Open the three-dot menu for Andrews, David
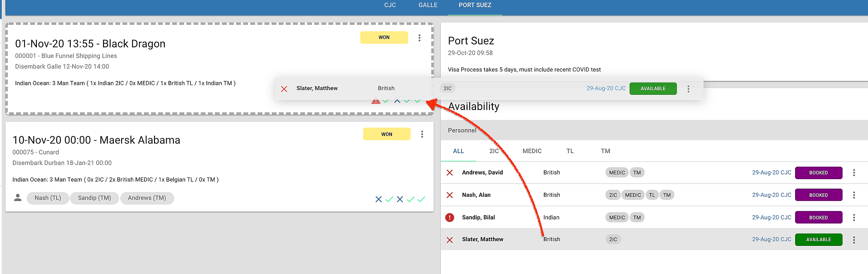The width and height of the screenshot is (868, 274). tap(854, 173)
